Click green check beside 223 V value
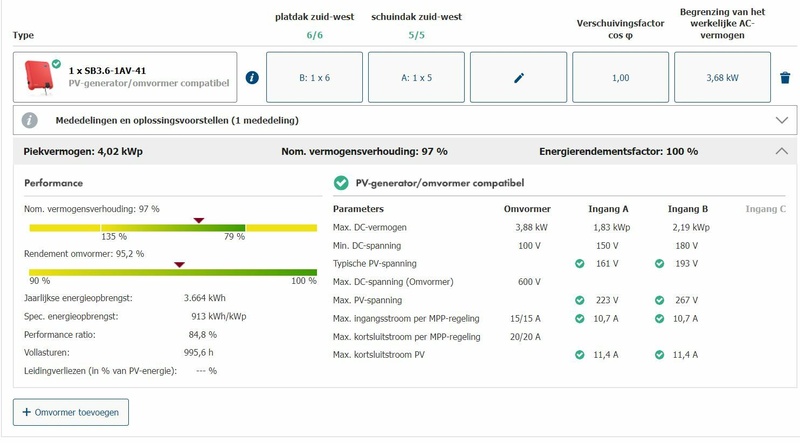Viewport: 800px width, 443px height. pyautogui.click(x=580, y=300)
